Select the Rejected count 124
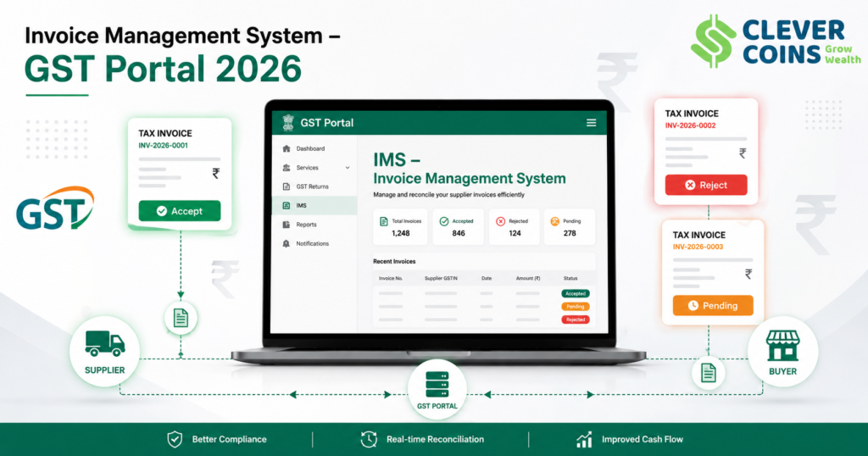Viewport: 868px width, 456px height. tap(515, 234)
